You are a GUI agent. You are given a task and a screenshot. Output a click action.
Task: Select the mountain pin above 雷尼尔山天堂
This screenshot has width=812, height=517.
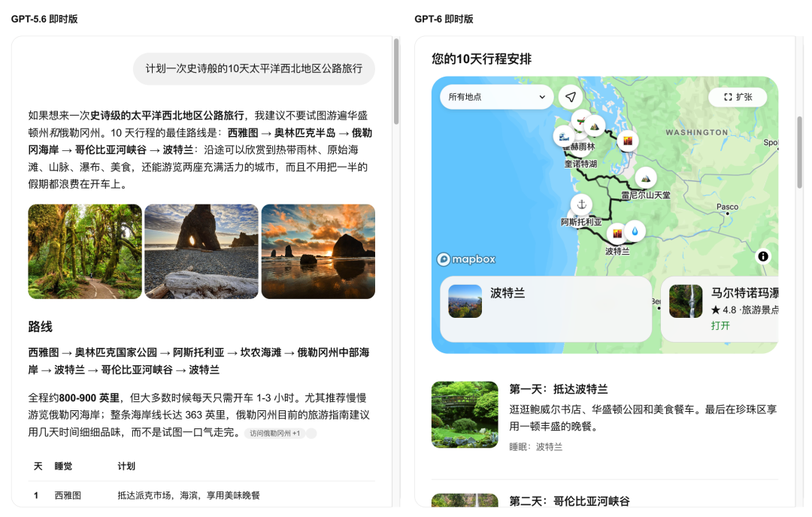(x=646, y=179)
